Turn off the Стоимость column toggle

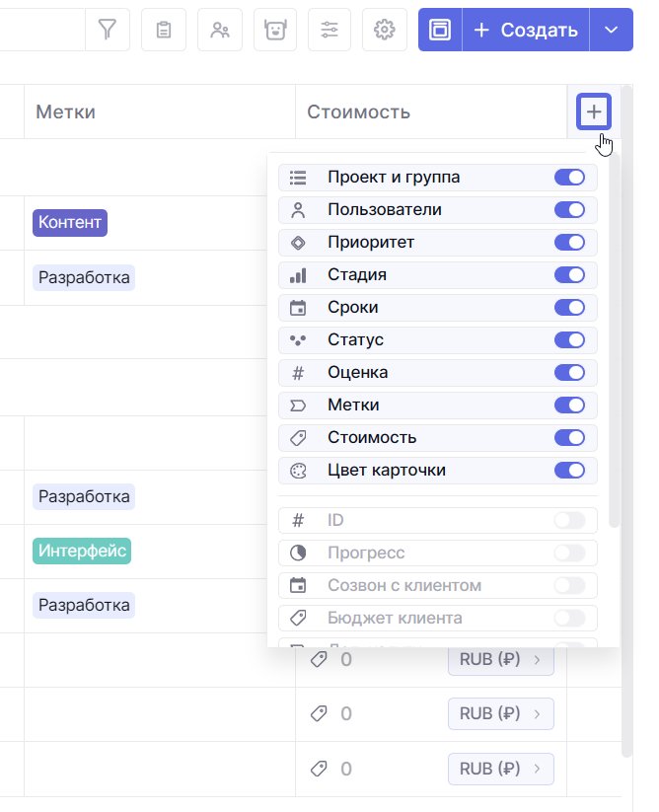click(x=569, y=438)
